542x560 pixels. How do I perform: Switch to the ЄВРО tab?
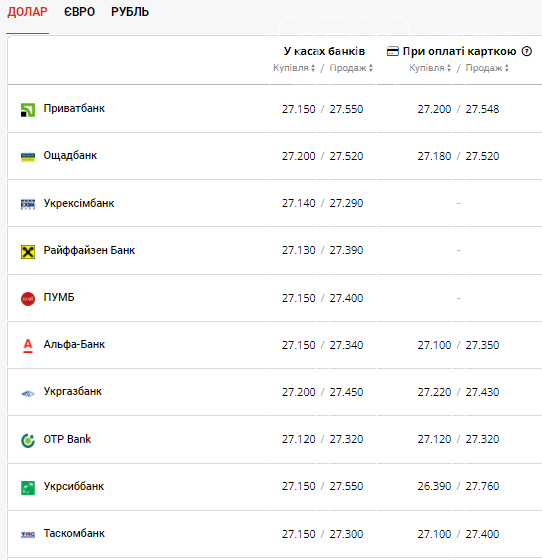pos(79,12)
